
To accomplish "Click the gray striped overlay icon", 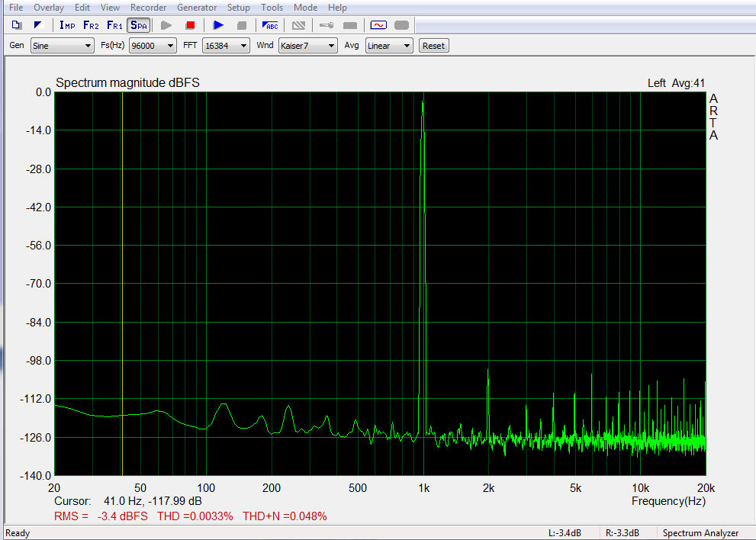I will tap(298, 25).
